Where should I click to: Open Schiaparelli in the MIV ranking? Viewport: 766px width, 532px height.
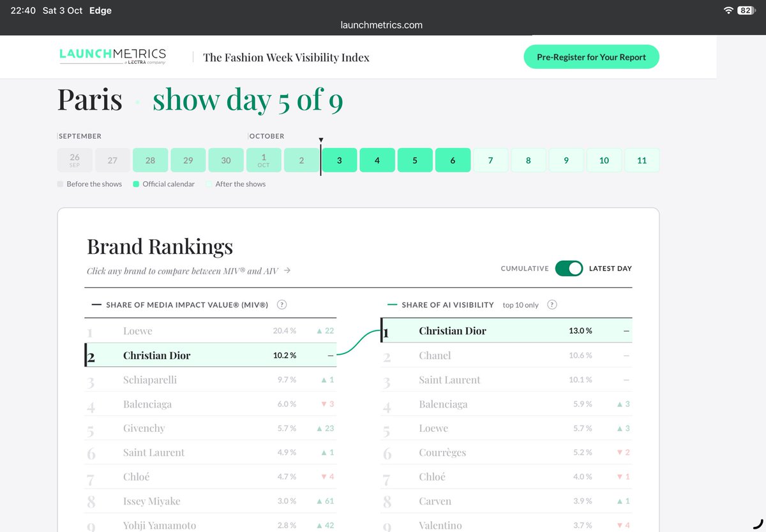(211, 380)
